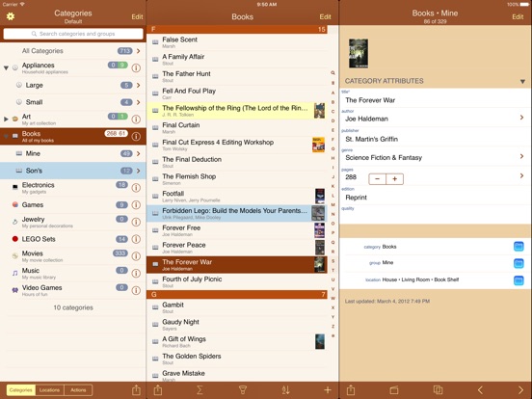Open info for Games category
The width and height of the screenshot is (532, 399).
tap(136, 204)
